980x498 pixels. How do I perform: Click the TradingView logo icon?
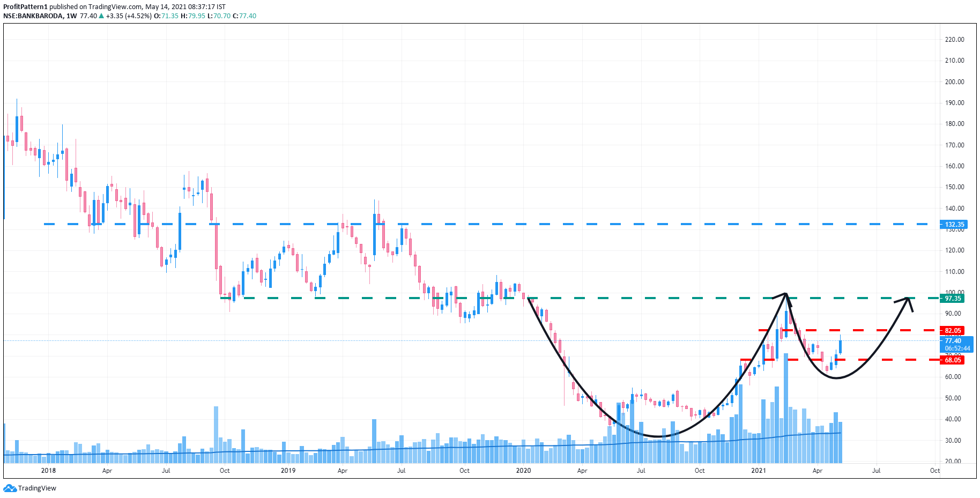point(10,488)
